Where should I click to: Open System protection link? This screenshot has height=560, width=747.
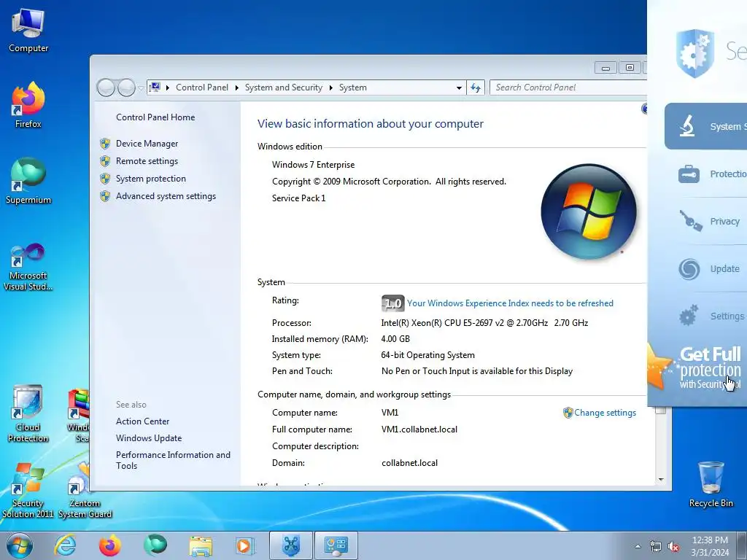(x=150, y=179)
